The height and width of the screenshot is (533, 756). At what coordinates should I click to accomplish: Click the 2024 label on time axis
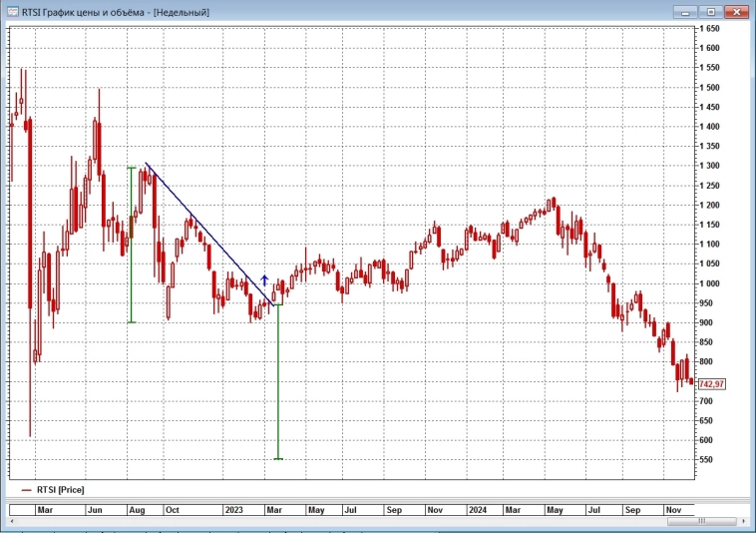tap(478, 510)
